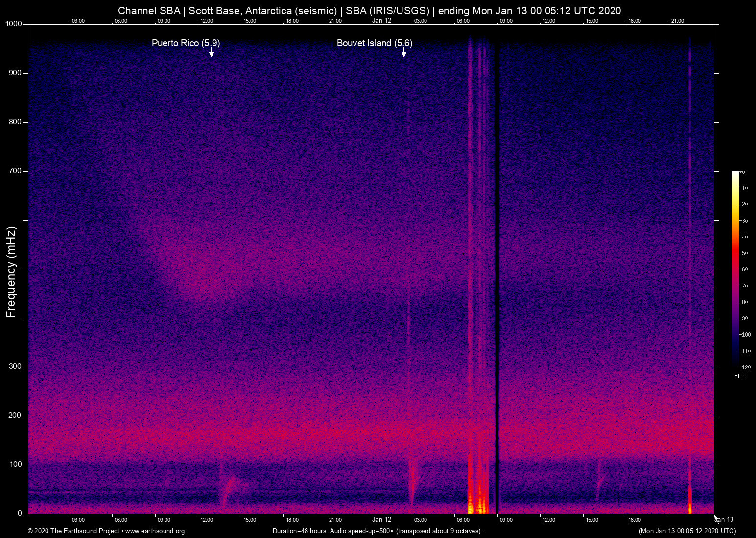The image size is (756, 538).
Task: Select the Jan 13 label on bottom axis
Action: point(724,520)
